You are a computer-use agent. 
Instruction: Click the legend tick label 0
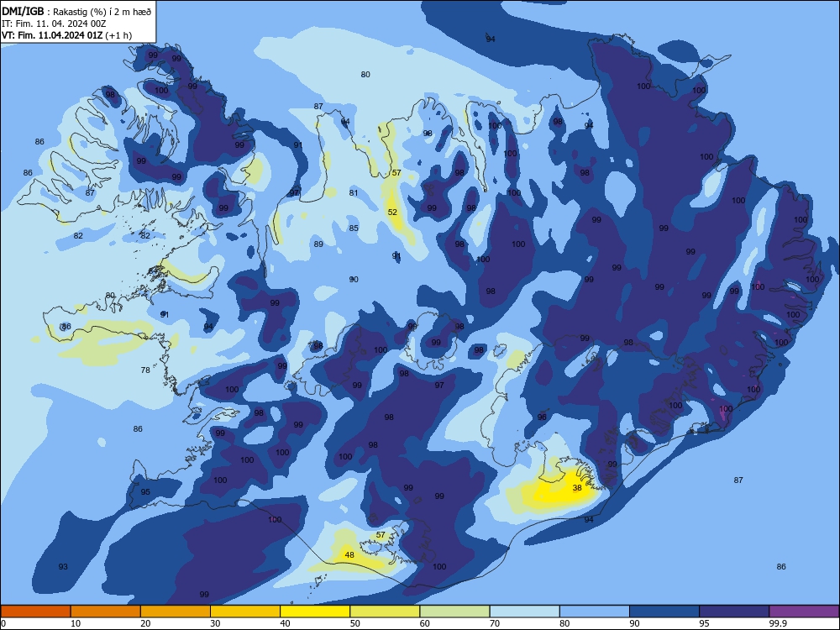[x=3, y=623]
